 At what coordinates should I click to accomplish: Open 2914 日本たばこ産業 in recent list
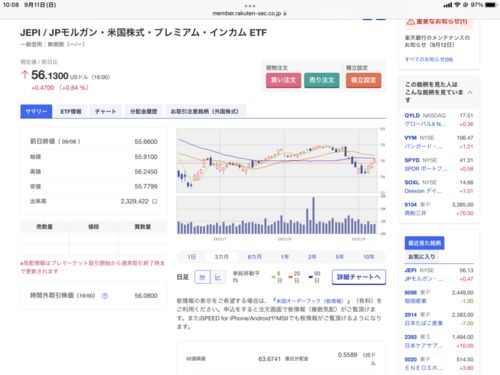pos(439,319)
